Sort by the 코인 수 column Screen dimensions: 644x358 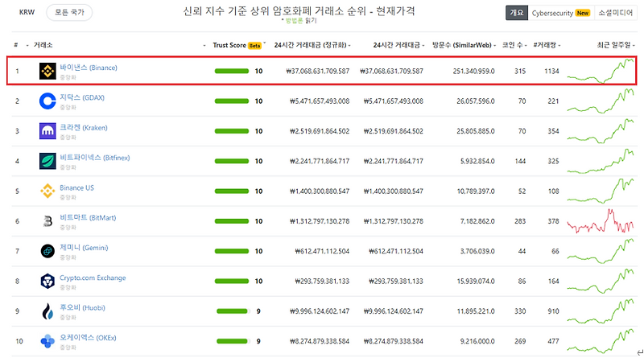pos(514,45)
